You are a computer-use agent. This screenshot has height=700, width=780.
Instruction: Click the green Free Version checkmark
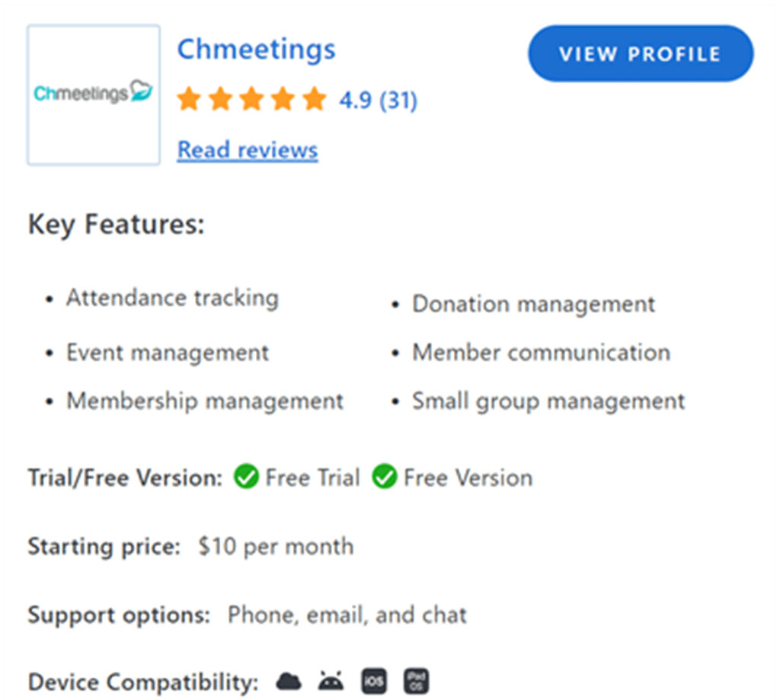385,477
